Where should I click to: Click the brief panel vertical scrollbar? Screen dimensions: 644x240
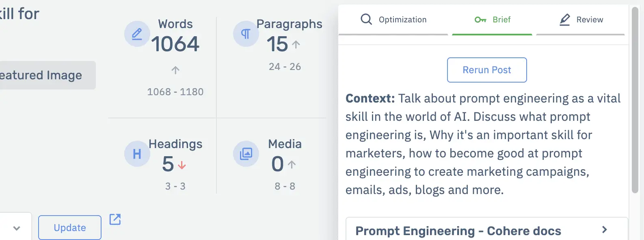click(x=635, y=100)
